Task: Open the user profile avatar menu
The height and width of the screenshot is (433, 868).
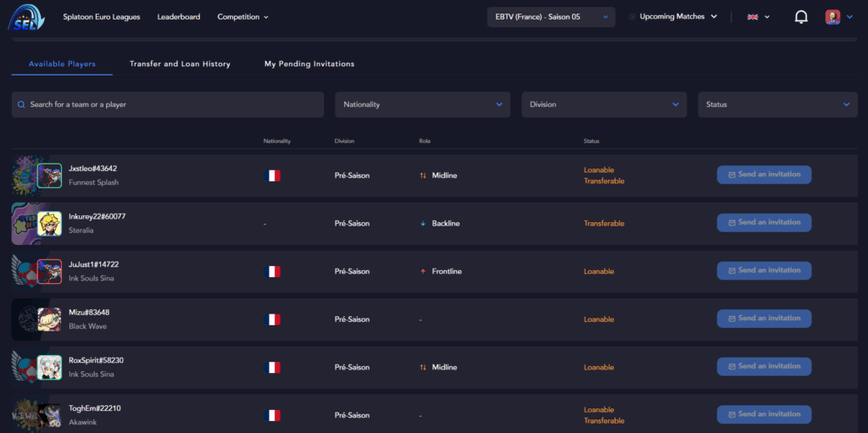Action: coord(832,17)
